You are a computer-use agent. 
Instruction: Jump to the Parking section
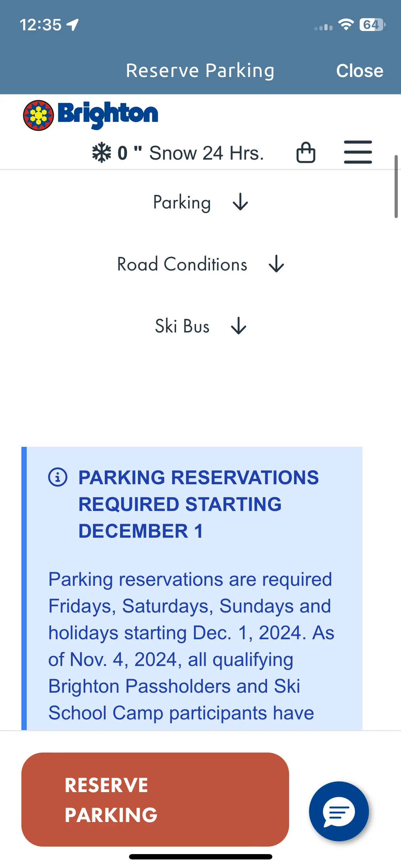(x=182, y=202)
